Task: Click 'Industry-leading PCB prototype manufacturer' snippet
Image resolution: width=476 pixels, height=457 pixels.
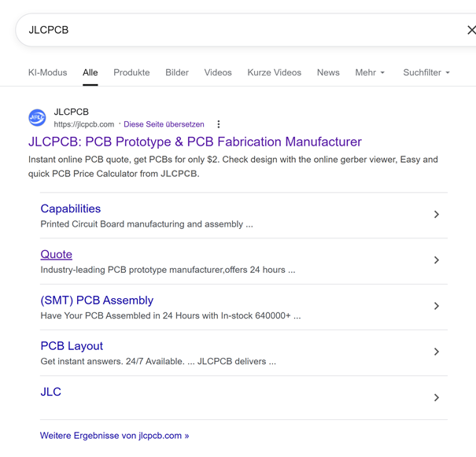Action: coord(168,270)
